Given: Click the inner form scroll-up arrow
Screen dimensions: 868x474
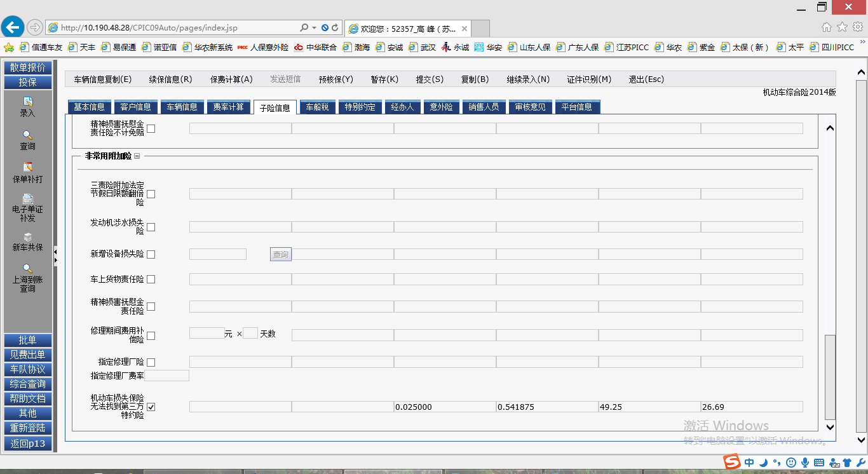Looking at the screenshot, I should 829,128.
